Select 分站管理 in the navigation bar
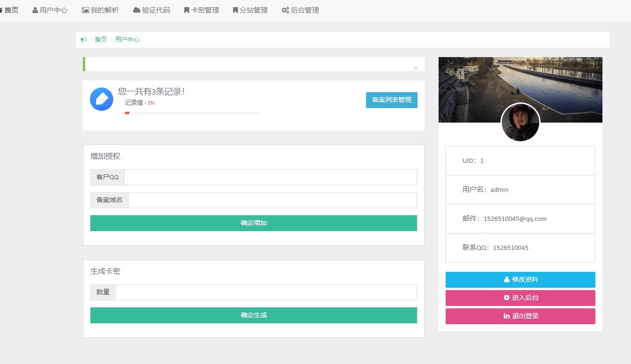The image size is (631, 364). point(250,10)
